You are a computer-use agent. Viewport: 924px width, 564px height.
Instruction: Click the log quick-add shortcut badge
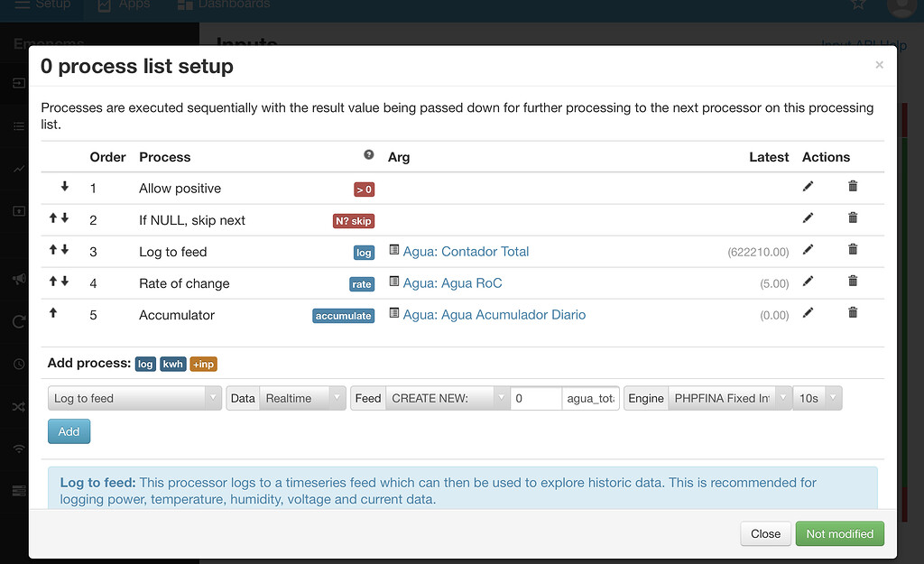tap(145, 364)
